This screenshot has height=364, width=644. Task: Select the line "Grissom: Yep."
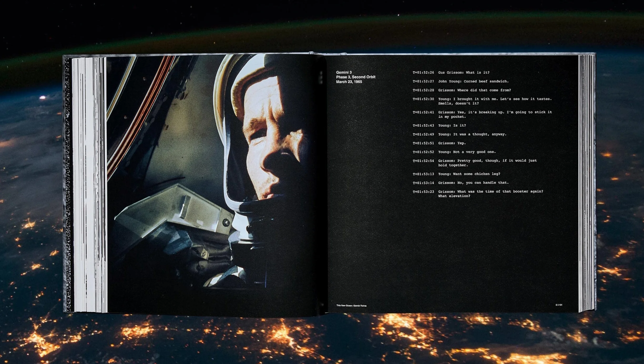tap(452, 143)
